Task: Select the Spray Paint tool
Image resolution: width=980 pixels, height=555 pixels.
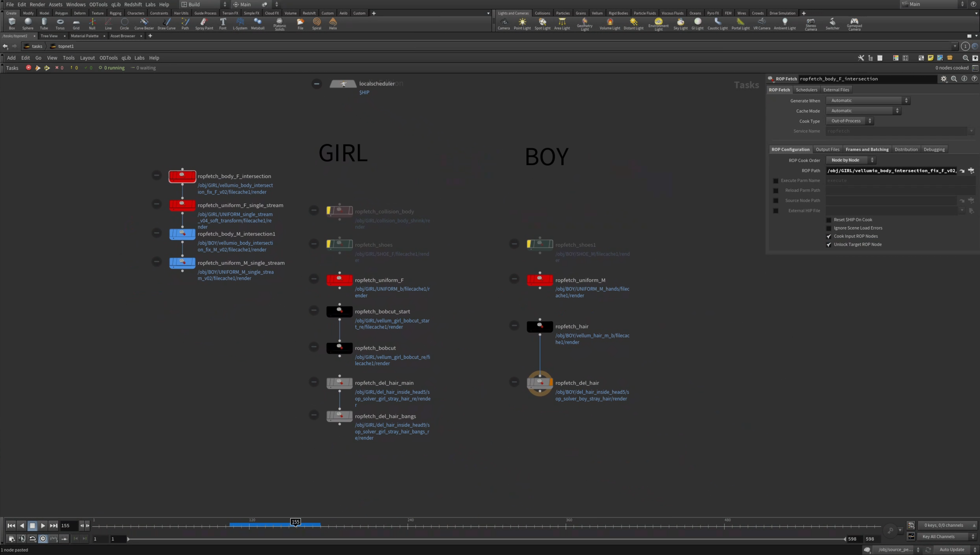Action: [204, 24]
